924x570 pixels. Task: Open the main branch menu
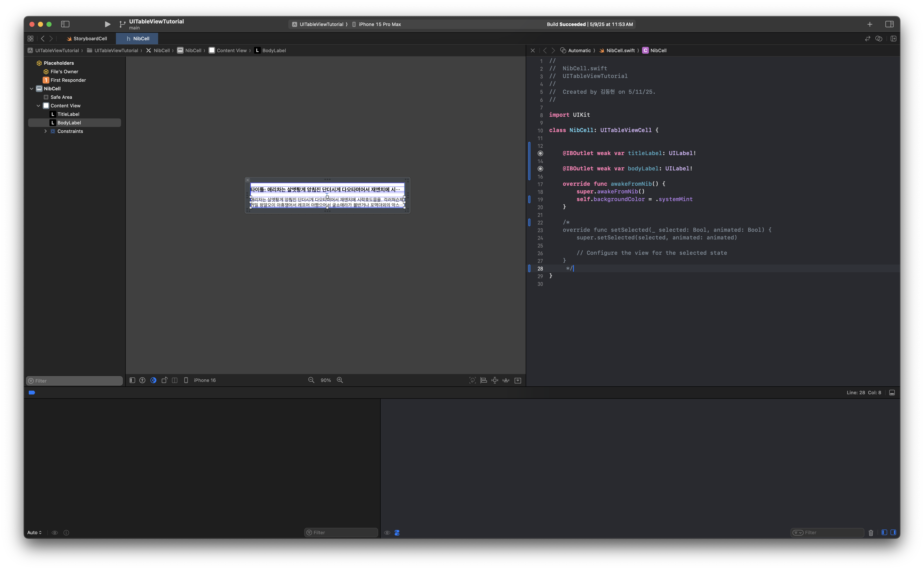[134, 28]
